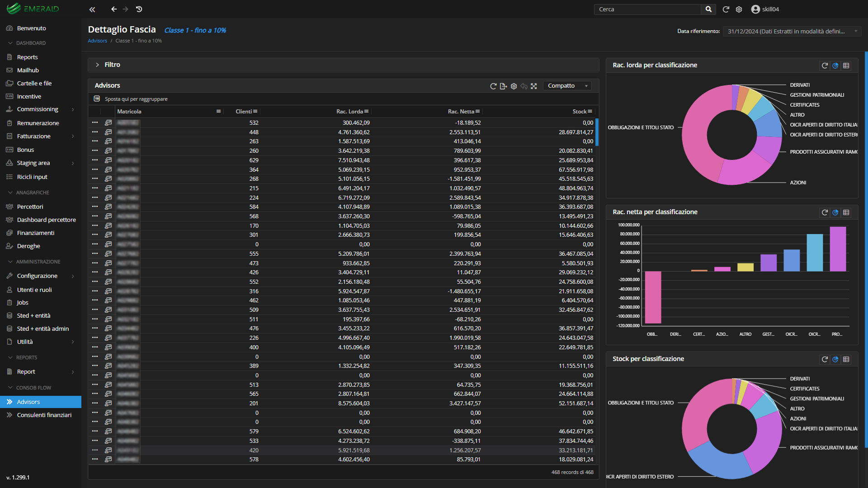The width and height of the screenshot is (868, 488).
Task: Switch Stock chart to pie view
Action: point(835,359)
